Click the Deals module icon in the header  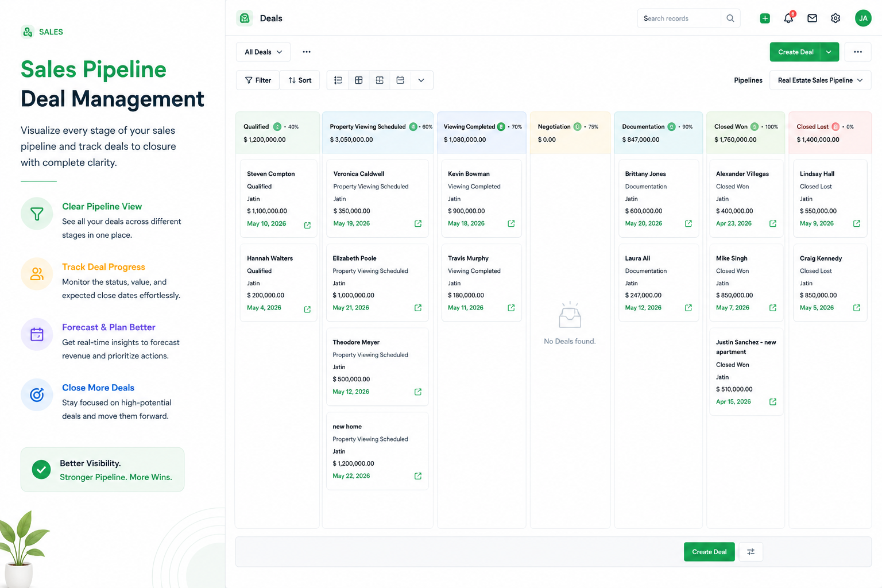pyautogui.click(x=245, y=18)
